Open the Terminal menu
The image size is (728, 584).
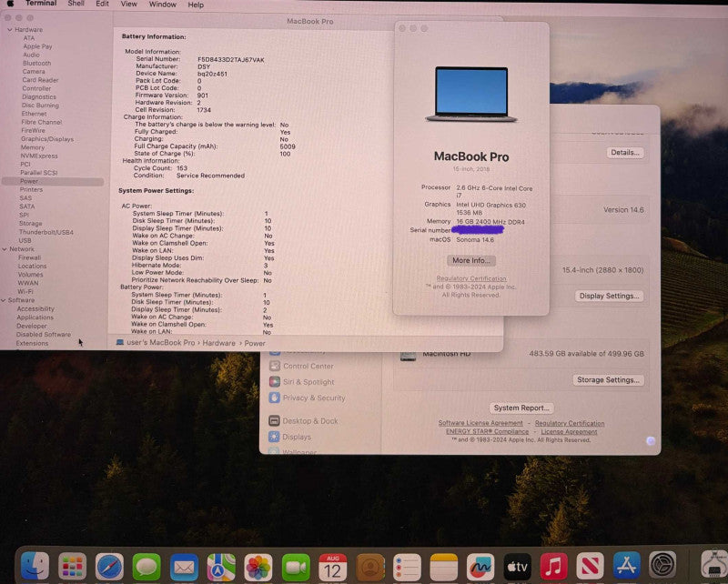click(x=41, y=4)
